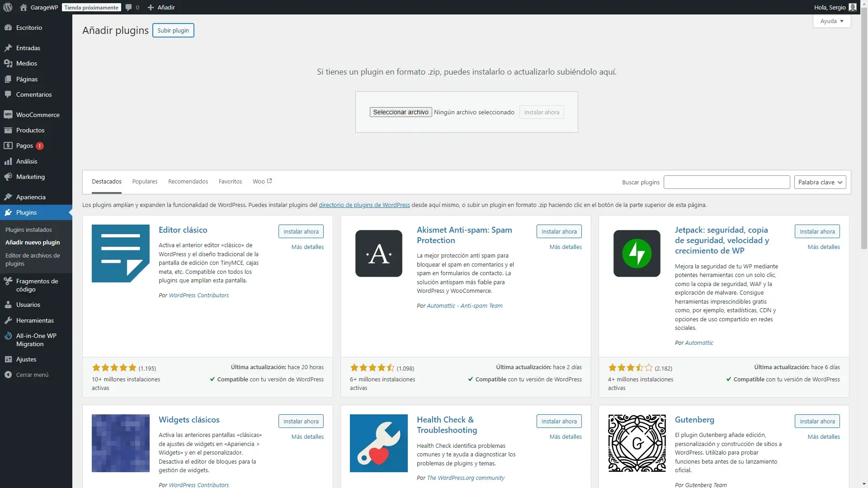Open Más detalles for Gutenberg
Screen dimensions: 868x488
coord(824,436)
